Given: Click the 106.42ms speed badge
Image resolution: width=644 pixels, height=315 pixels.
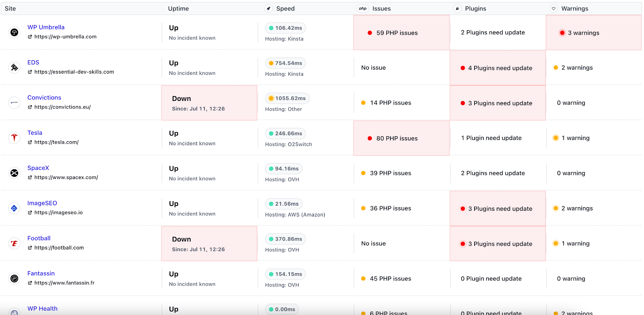Looking at the screenshot, I should pos(285,28).
